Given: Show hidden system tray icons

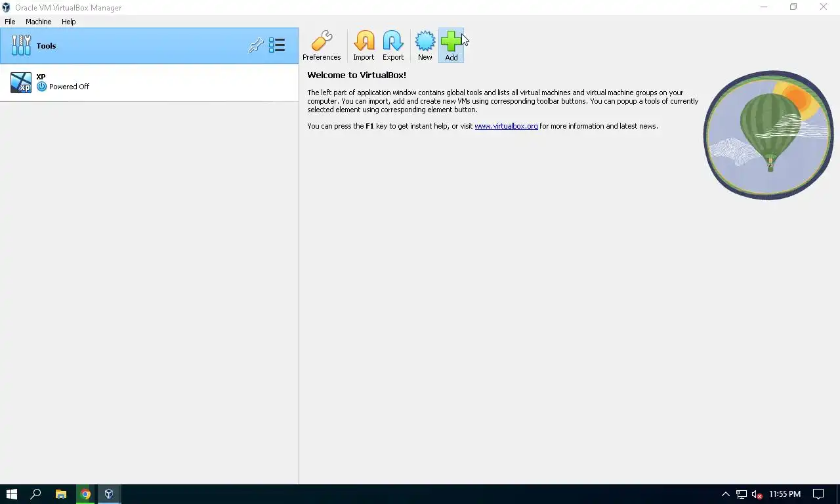Looking at the screenshot, I should point(725,494).
